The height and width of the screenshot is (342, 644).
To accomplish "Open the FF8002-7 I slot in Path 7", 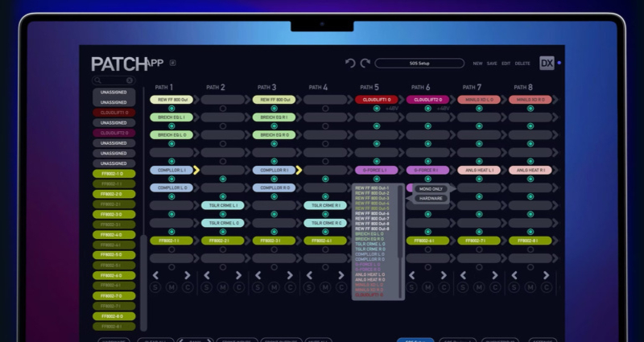I will tap(479, 241).
